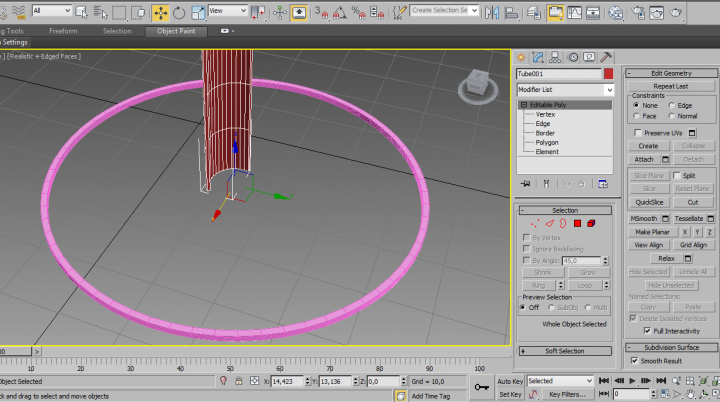720x402 pixels.
Task: Select the Move tool in the toolbar
Action: tap(161, 13)
